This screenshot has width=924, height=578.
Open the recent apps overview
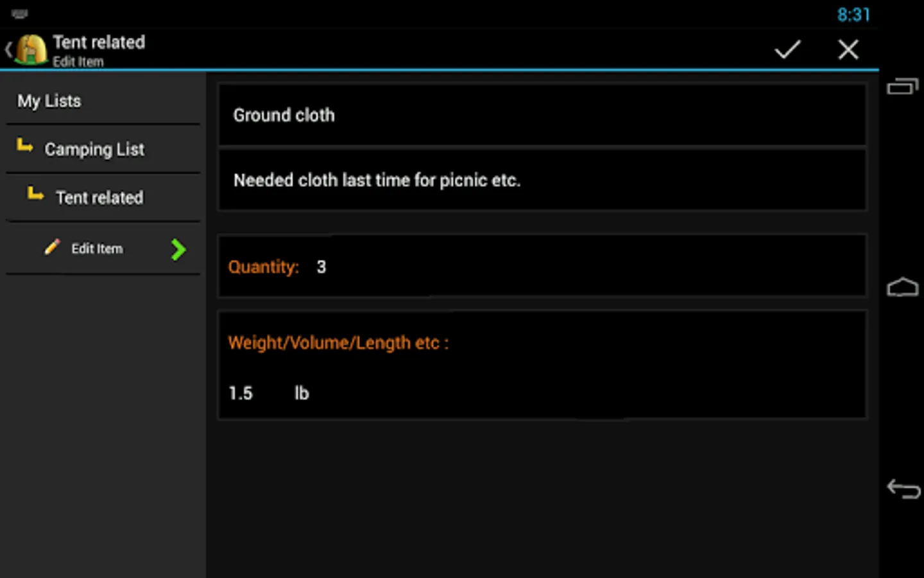[902, 87]
